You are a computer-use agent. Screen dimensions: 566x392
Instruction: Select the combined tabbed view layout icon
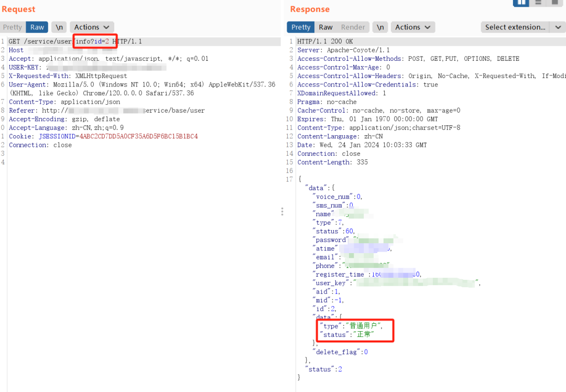(x=554, y=2)
